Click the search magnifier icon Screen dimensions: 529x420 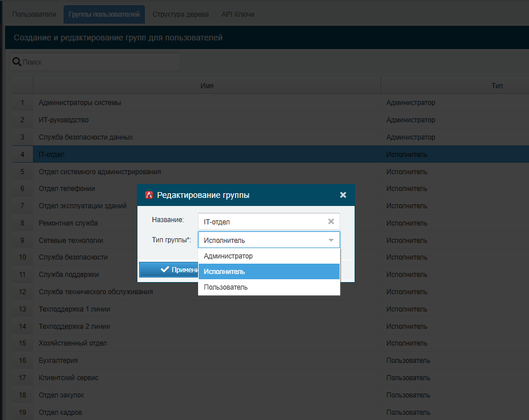(17, 62)
